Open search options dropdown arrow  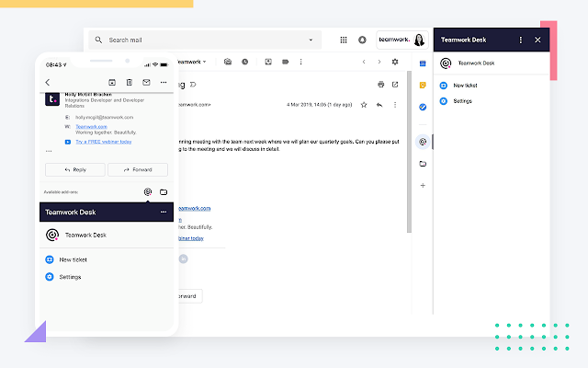[x=311, y=40]
